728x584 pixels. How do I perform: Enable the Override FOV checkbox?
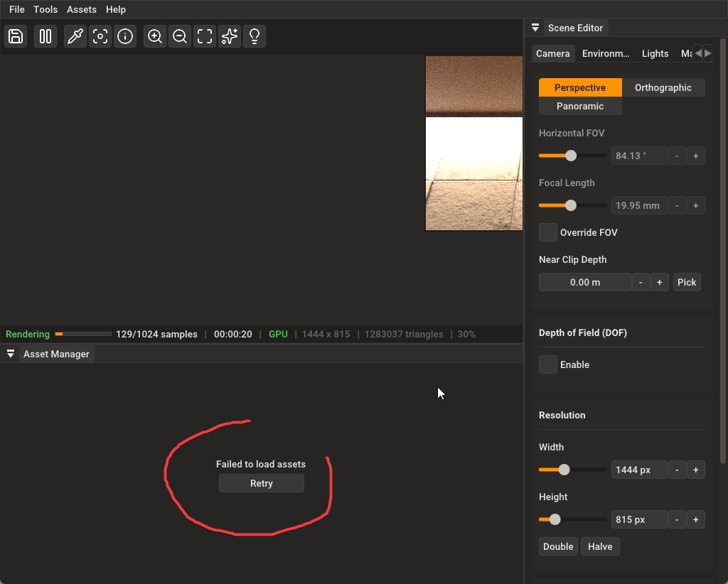tap(548, 232)
